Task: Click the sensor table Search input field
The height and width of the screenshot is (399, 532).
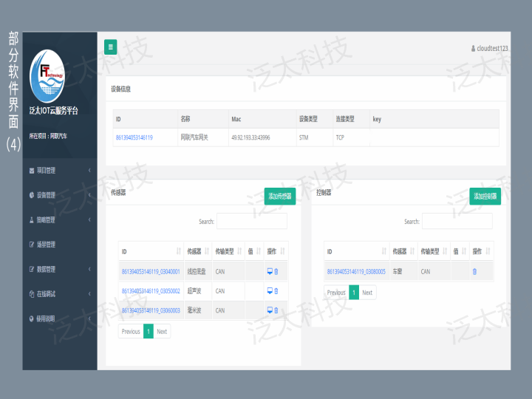Action: [x=252, y=221]
